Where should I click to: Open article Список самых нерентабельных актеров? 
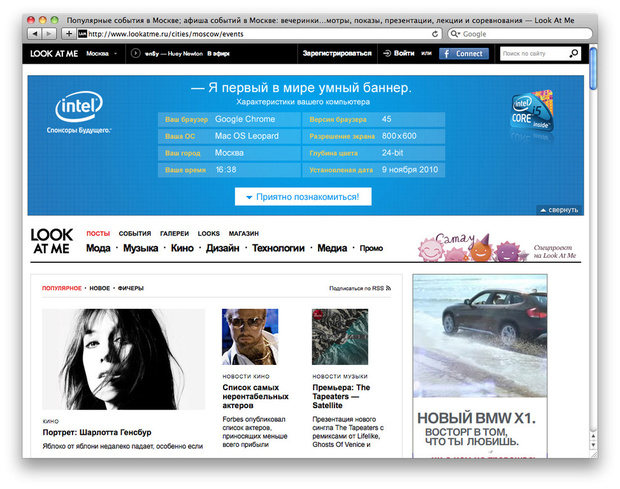(255, 396)
